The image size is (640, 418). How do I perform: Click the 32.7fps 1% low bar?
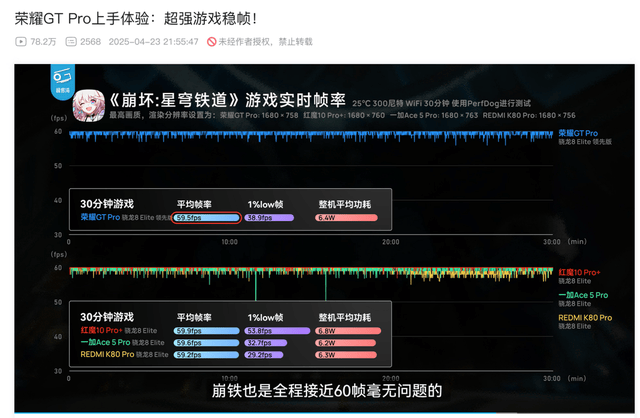coord(266,343)
